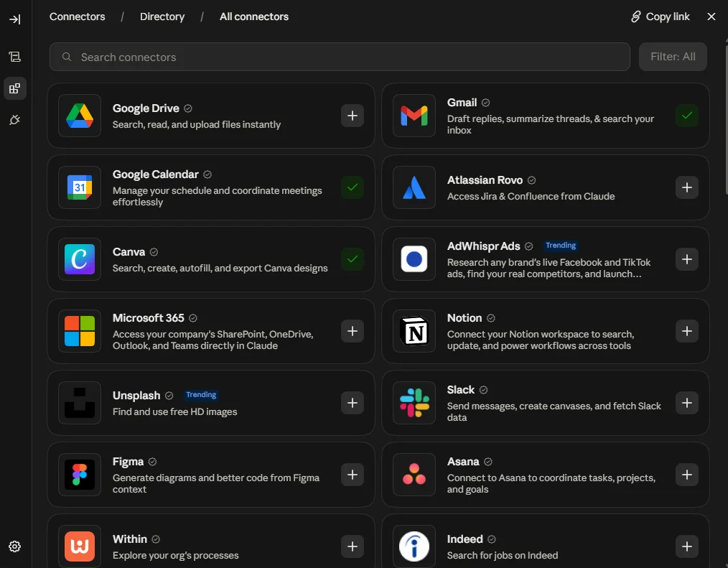Image resolution: width=728 pixels, height=568 pixels.
Task: Click the Canva logo
Action: [x=80, y=259]
